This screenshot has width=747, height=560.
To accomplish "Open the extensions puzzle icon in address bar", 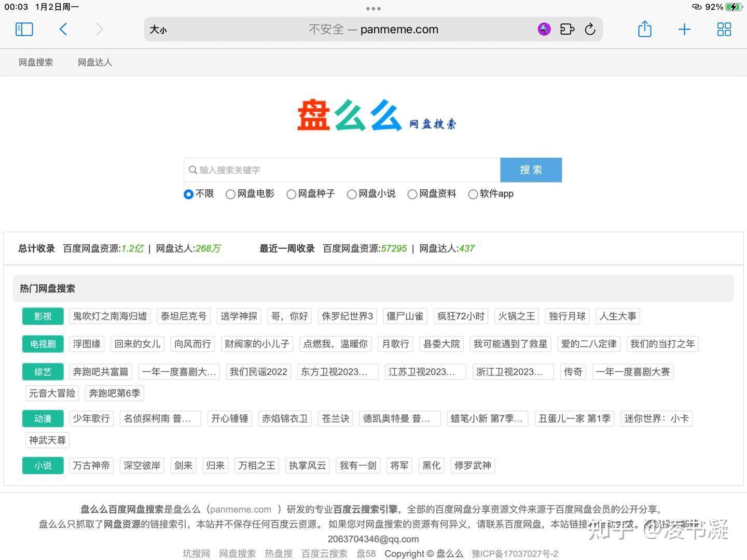I will pos(567,29).
